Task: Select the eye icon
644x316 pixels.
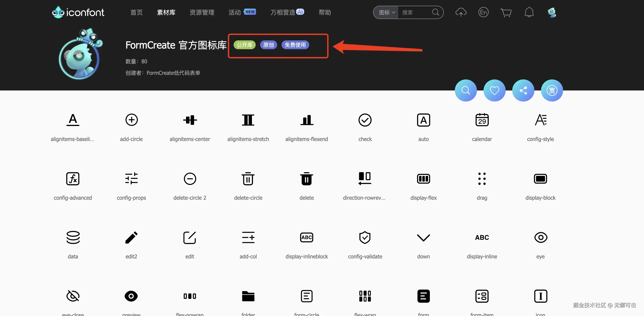Action: 540,237
